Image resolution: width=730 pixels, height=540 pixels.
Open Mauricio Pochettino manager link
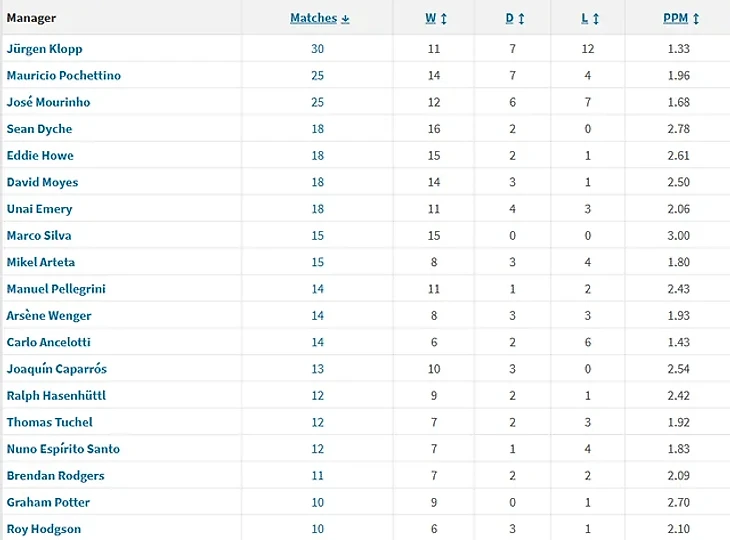64,75
